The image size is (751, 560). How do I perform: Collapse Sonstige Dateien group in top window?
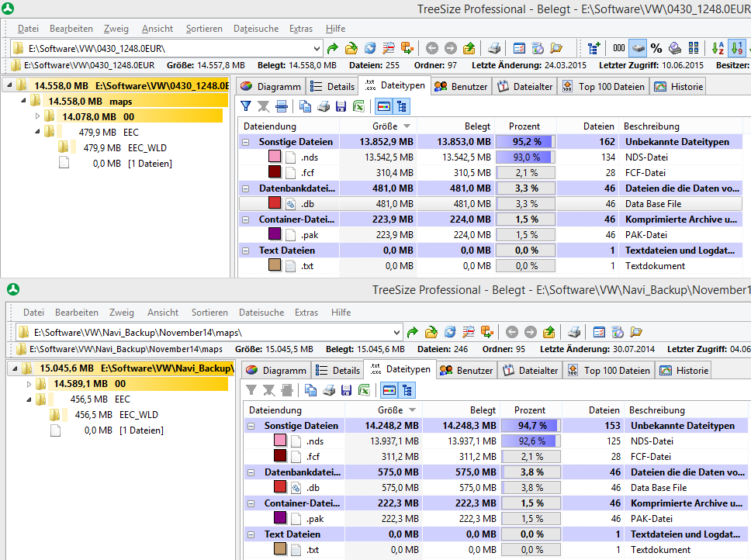coord(246,142)
